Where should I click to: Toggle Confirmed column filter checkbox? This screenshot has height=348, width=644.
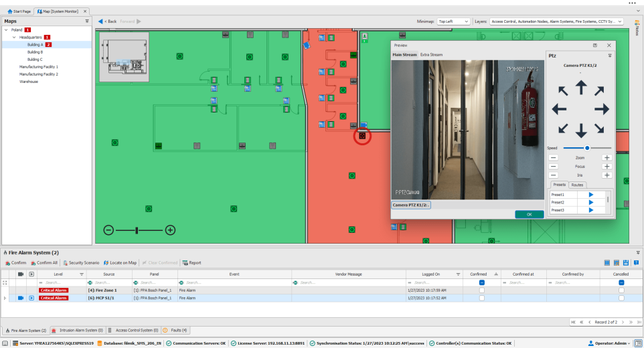click(482, 282)
